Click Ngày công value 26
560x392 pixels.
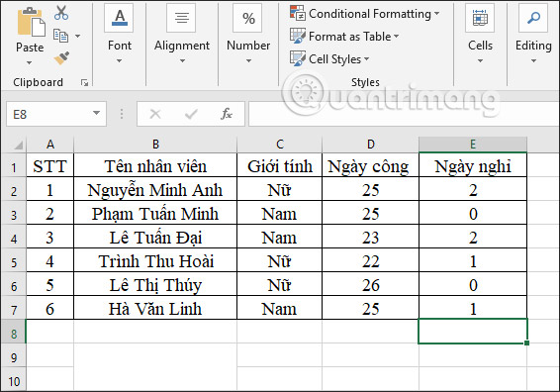click(370, 285)
